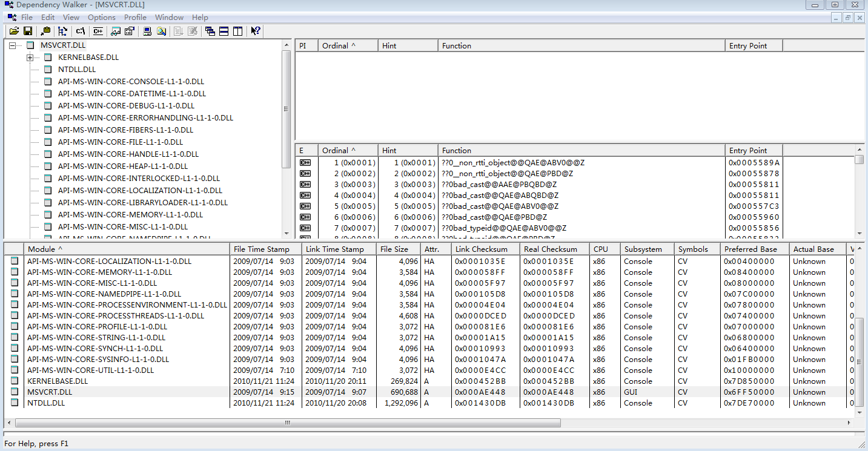Open module Properties toolbar icon

pos(129,31)
